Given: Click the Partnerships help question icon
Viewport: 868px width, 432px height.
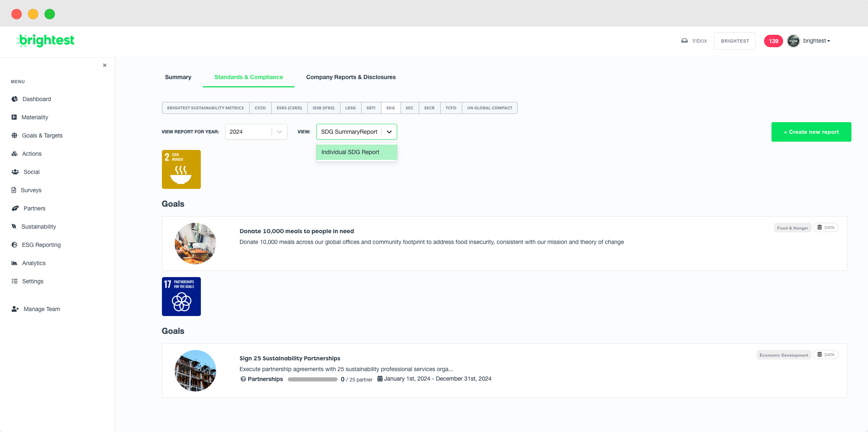Looking at the screenshot, I should point(243,379).
